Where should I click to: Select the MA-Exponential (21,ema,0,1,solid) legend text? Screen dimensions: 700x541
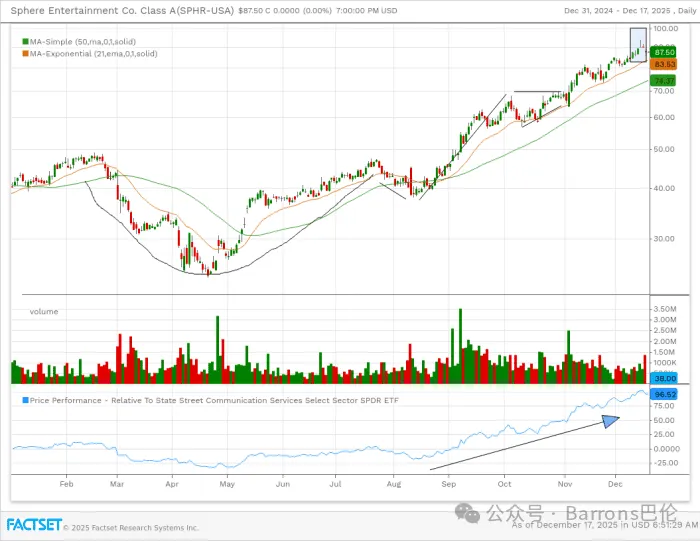point(93,54)
